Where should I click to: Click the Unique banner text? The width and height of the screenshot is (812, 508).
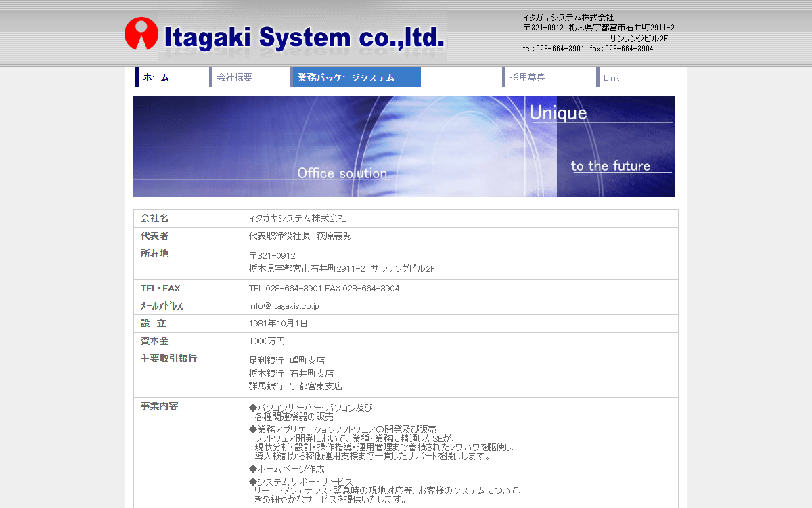tap(558, 112)
